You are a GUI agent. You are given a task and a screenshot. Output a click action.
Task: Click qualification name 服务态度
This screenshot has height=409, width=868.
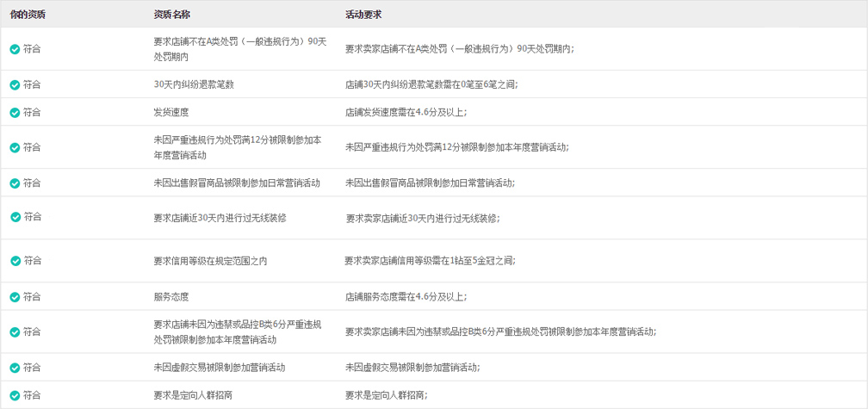[x=171, y=297]
